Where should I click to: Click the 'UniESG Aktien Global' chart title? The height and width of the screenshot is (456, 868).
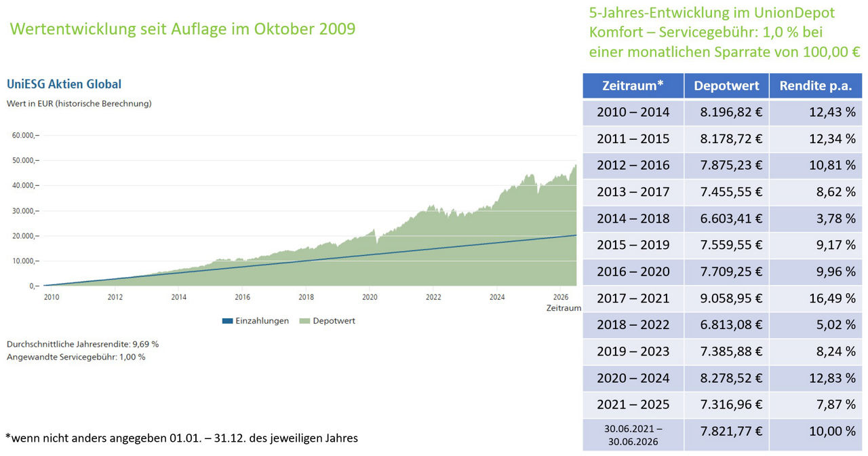click(x=64, y=84)
